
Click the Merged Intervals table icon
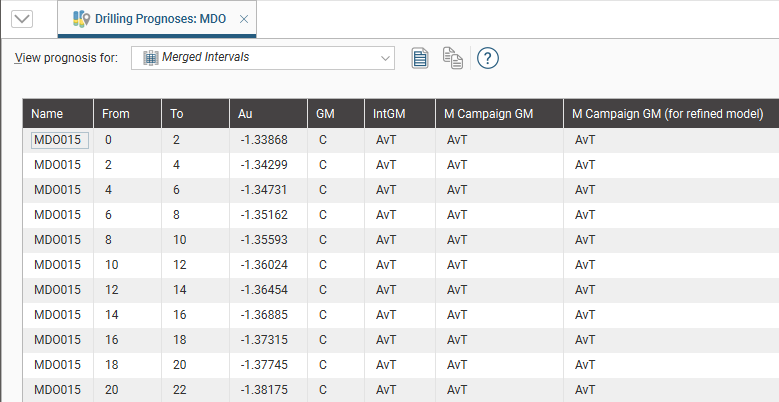click(x=151, y=58)
